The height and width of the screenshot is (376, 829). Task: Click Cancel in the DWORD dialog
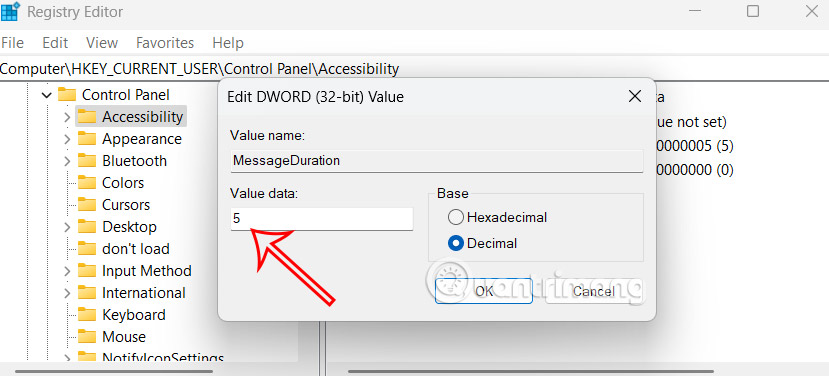coord(594,291)
